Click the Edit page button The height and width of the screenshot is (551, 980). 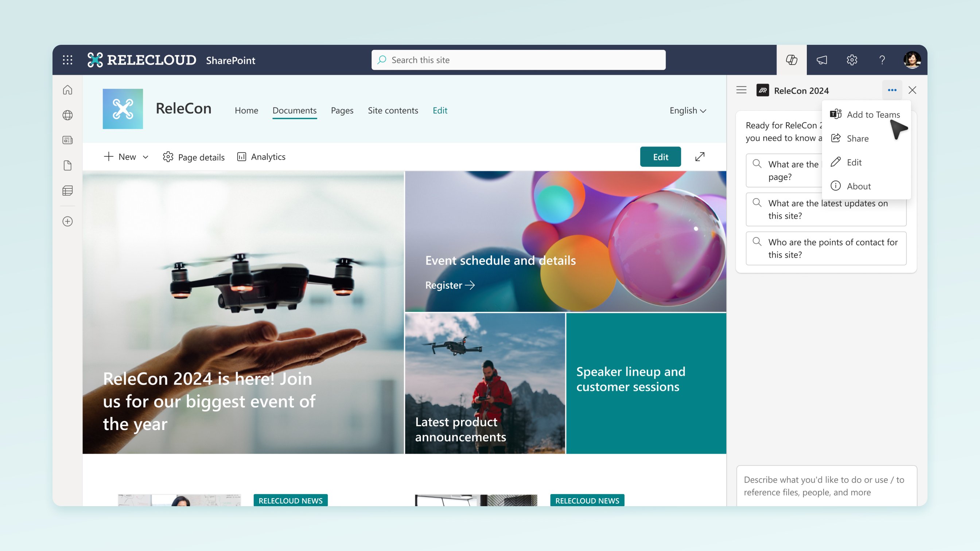point(660,156)
